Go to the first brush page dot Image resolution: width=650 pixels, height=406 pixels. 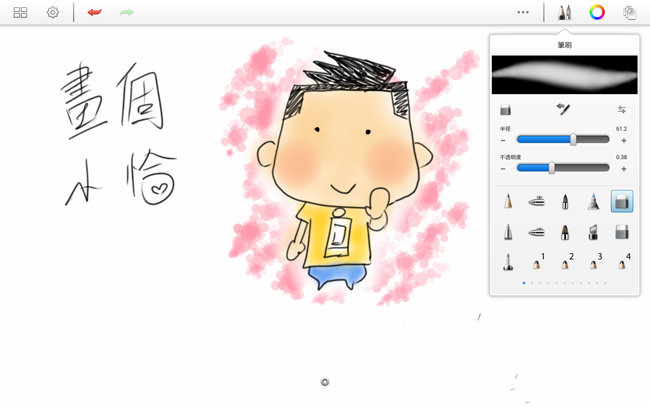pyautogui.click(x=524, y=283)
